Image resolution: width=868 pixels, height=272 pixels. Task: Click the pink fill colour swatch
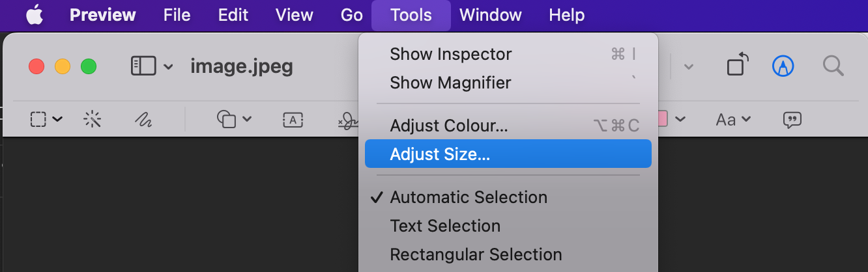tap(661, 119)
